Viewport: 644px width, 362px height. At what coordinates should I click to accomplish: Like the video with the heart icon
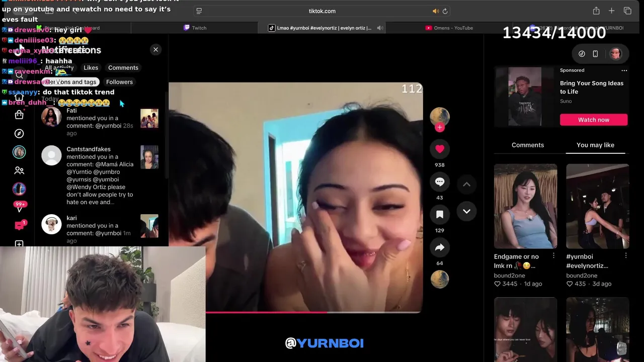(x=440, y=149)
